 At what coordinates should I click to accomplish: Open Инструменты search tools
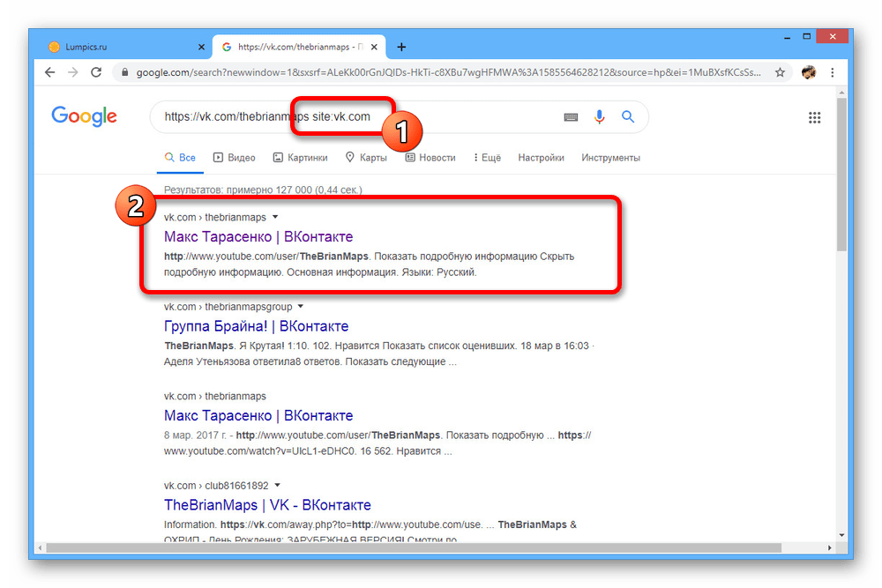(x=611, y=158)
